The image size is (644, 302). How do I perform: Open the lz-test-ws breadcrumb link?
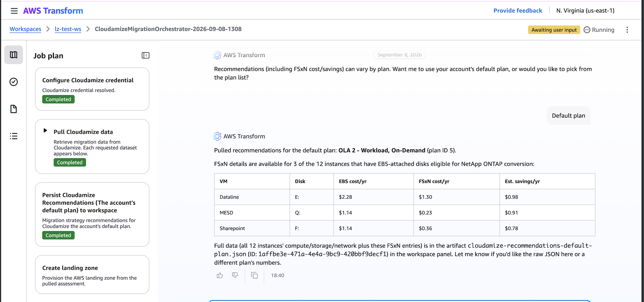pyautogui.click(x=68, y=29)
